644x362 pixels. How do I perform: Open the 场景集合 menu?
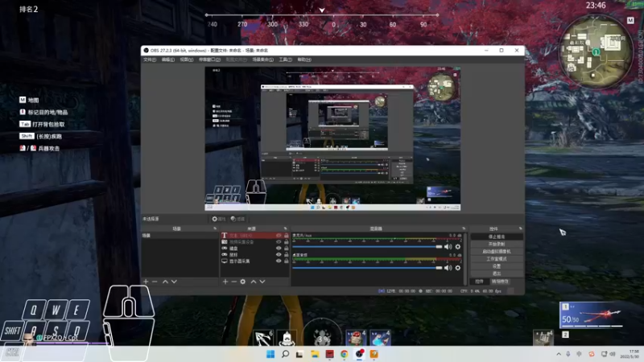[x=263, y=60]
